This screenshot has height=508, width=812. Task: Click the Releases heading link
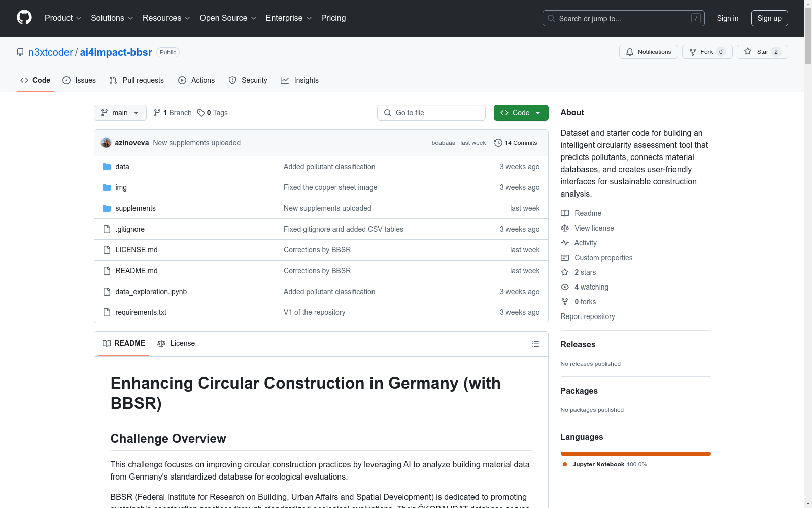[578, 344]
